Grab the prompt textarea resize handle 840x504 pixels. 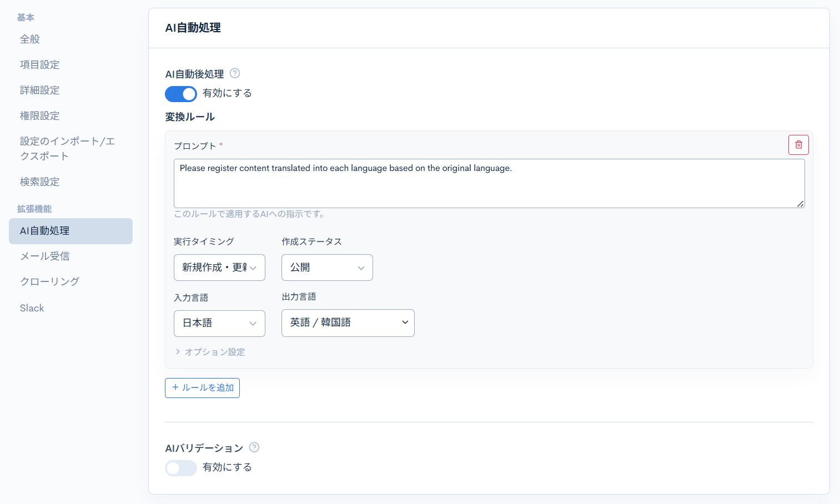click(x=801, y=204)
